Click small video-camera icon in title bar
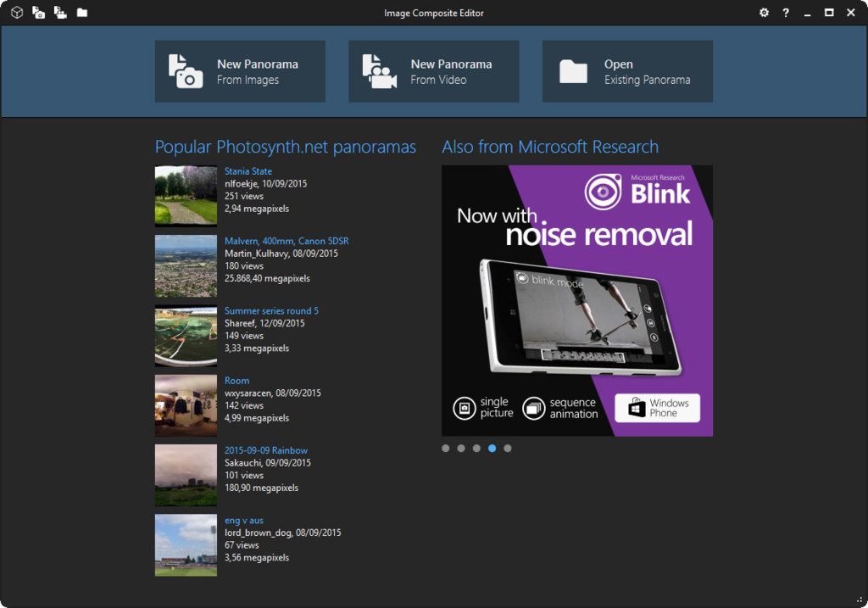 click(x=60, y=13)
